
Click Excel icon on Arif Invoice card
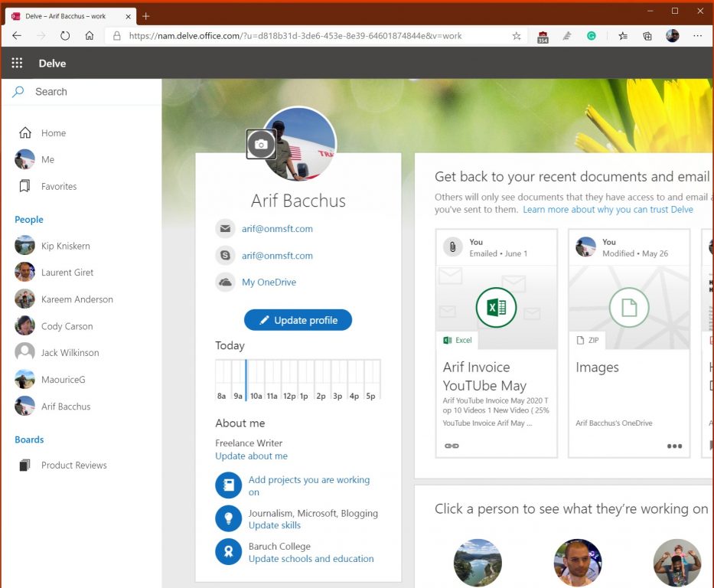[497, 308]
